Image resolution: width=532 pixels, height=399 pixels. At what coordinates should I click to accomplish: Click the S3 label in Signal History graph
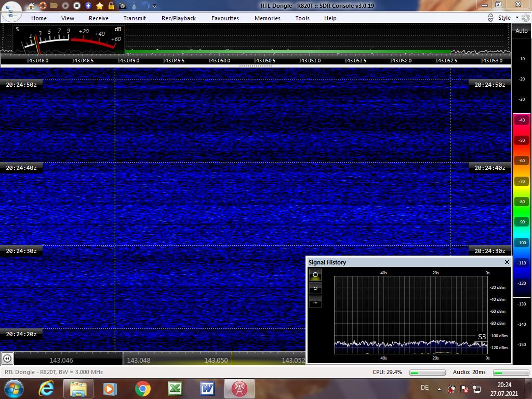[482, 337]
